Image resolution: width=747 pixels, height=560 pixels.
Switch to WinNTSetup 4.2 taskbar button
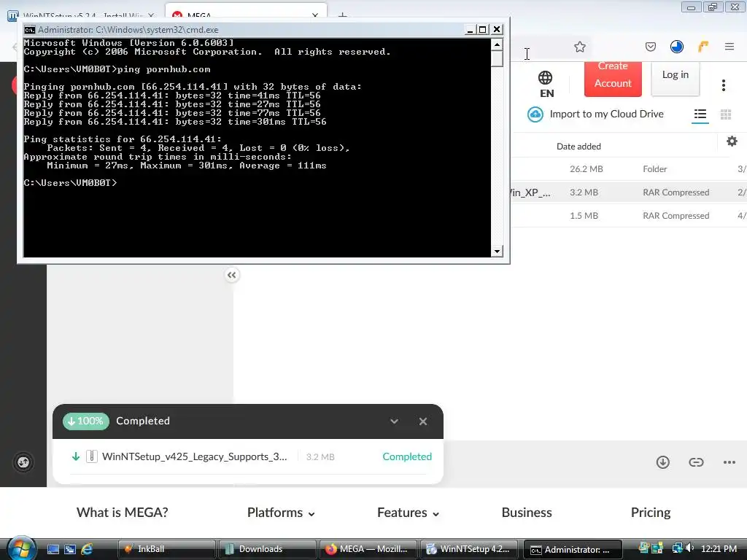(469, 549)
